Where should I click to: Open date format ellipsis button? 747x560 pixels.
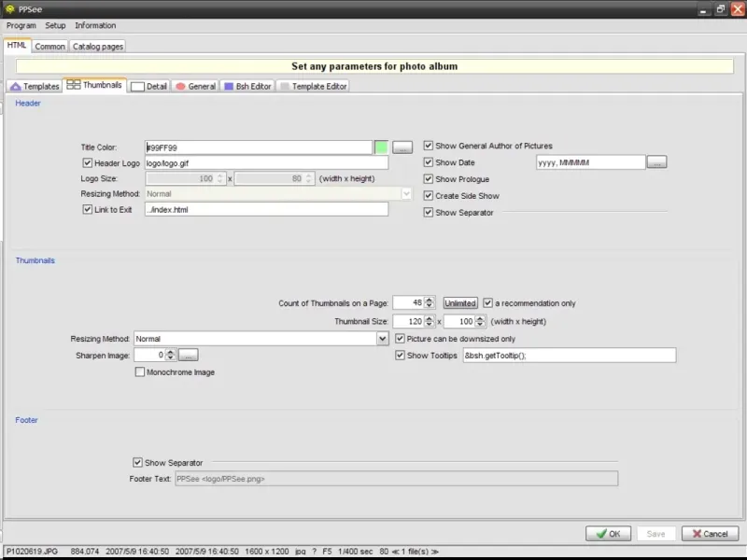click(657, 162)
